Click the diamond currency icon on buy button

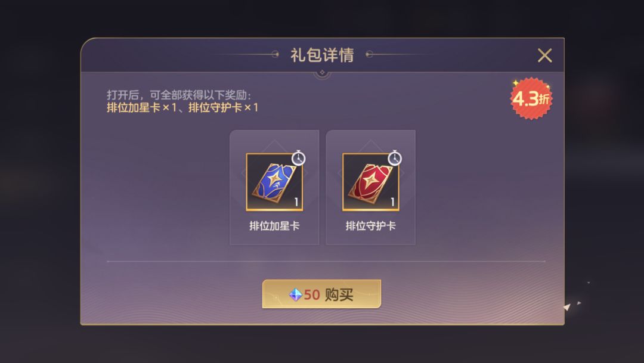[295, 294]
